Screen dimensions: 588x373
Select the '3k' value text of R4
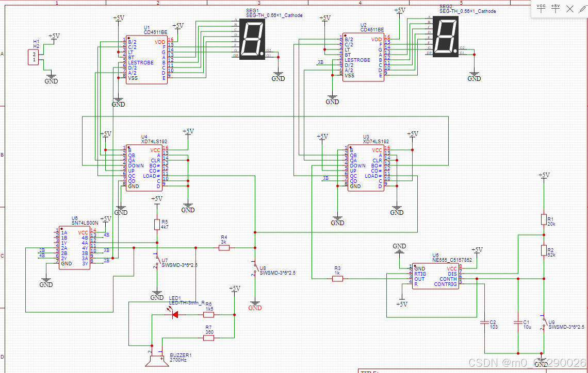(223, 242)
